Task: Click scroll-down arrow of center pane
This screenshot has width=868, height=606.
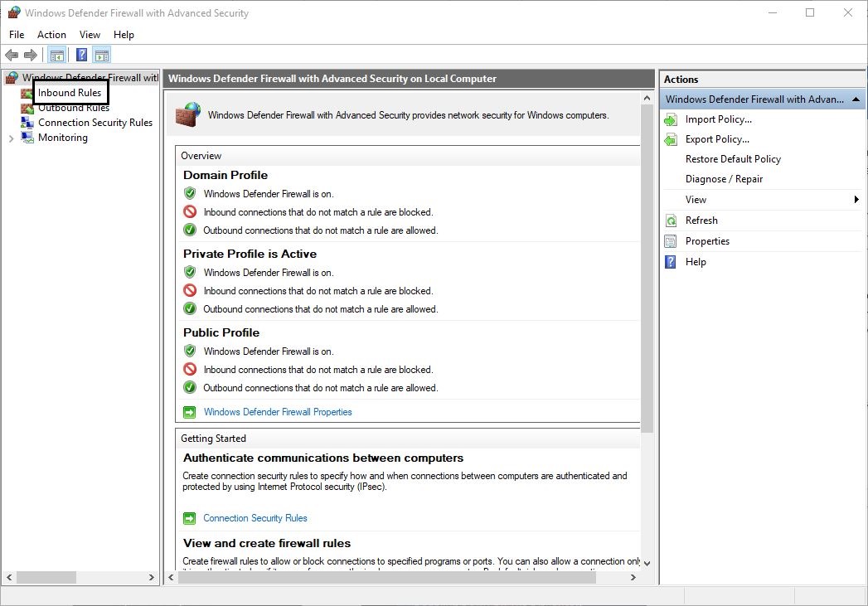Action: [x=647, y=564]
